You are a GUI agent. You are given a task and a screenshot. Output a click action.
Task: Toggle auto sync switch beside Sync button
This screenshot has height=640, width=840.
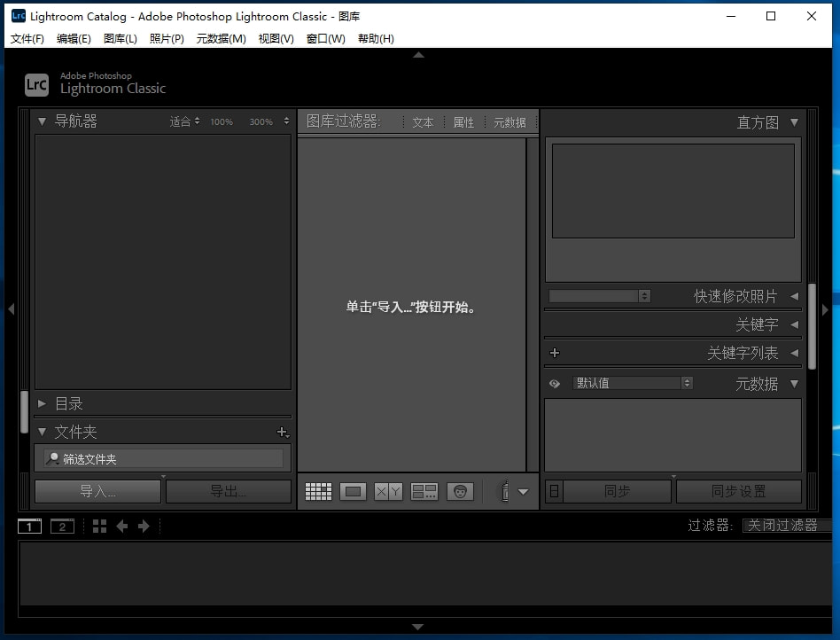pyautogui.click(x=554, y=491)
